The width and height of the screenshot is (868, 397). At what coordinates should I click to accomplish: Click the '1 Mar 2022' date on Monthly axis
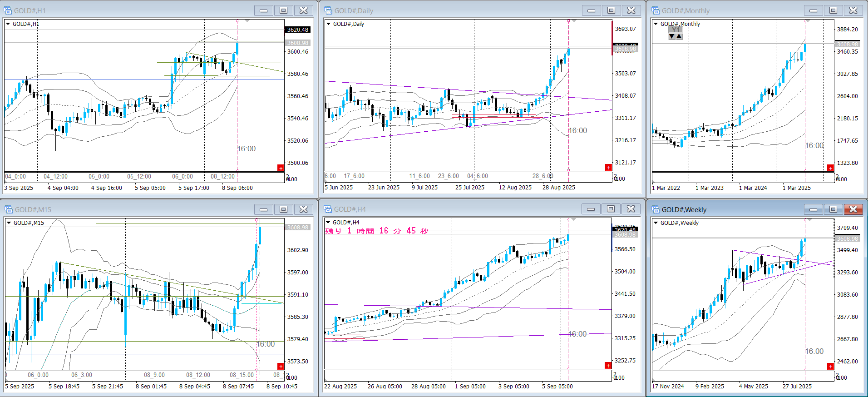click(x=666, y=188)
